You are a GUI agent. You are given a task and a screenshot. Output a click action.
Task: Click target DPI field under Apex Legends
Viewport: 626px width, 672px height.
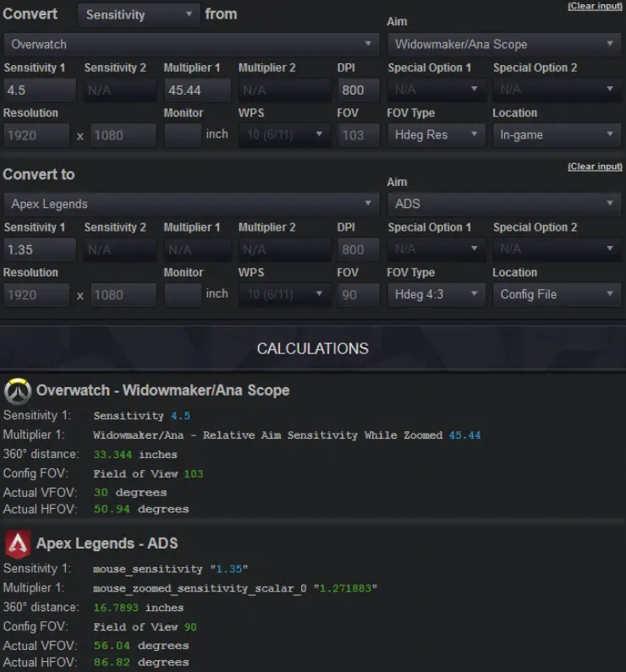pyautogui.click(x=359, y=249)
